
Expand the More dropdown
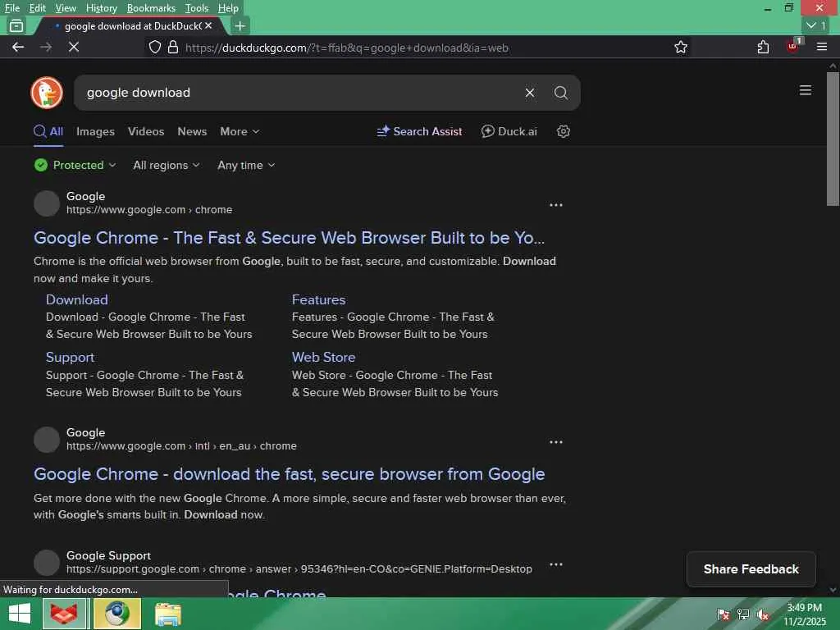pyautogui.click(x=240, y=131)
